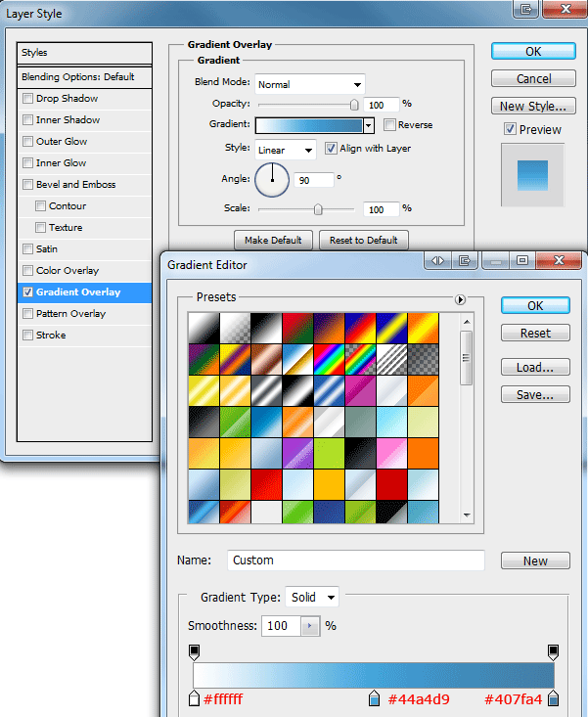Viewport: 588px width, 717px height.
Task: Click the New gradient button
Action: pos(535,561)
